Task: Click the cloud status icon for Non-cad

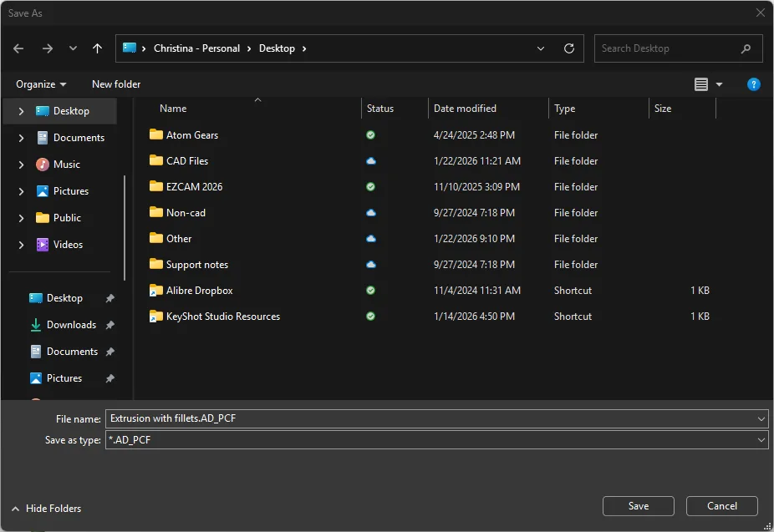Action: pyautogui.click(x=371, y=212)
